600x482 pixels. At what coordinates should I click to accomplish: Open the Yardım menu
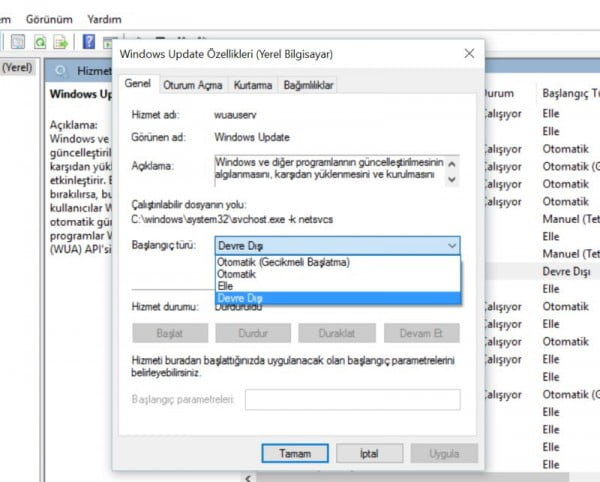(104, 19)
